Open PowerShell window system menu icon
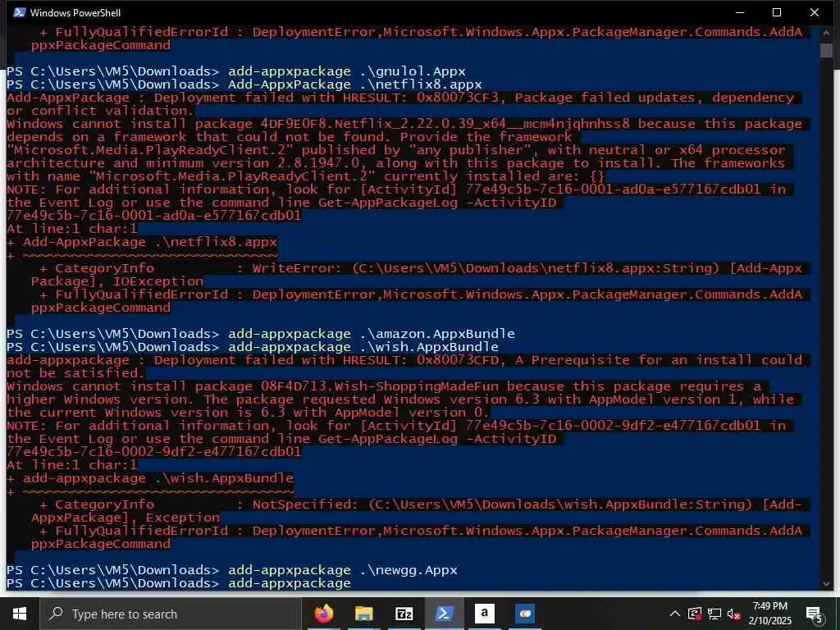840x630 pixels. (20, 12)
